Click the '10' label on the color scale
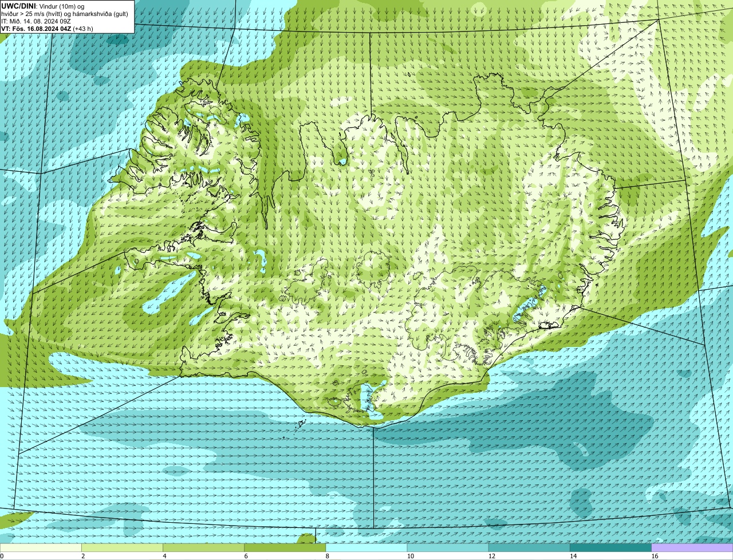Screen dimensions: 733x560 click(x=411, y=556)
